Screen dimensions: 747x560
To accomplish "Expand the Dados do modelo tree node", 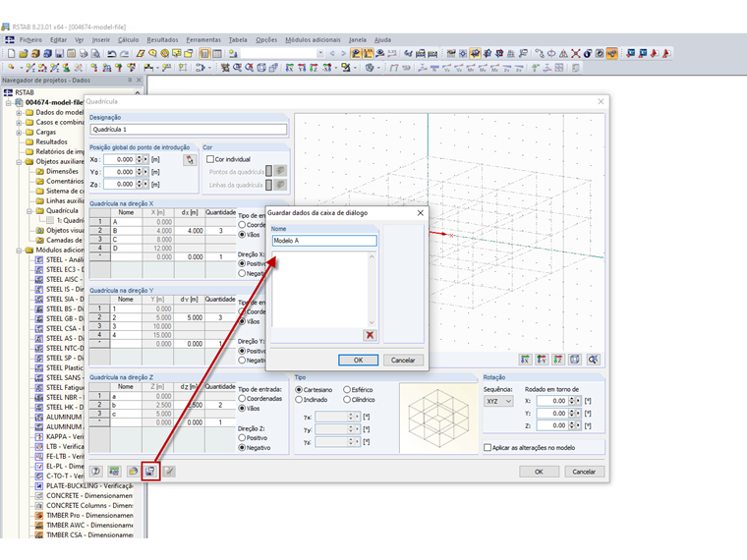I will click(19, 112).
